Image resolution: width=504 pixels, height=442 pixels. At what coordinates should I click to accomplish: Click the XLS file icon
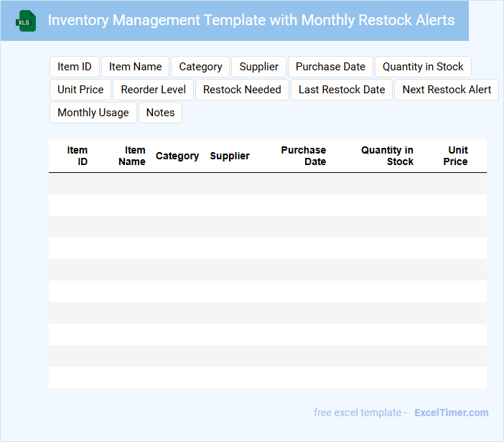(x=26, y=22)
